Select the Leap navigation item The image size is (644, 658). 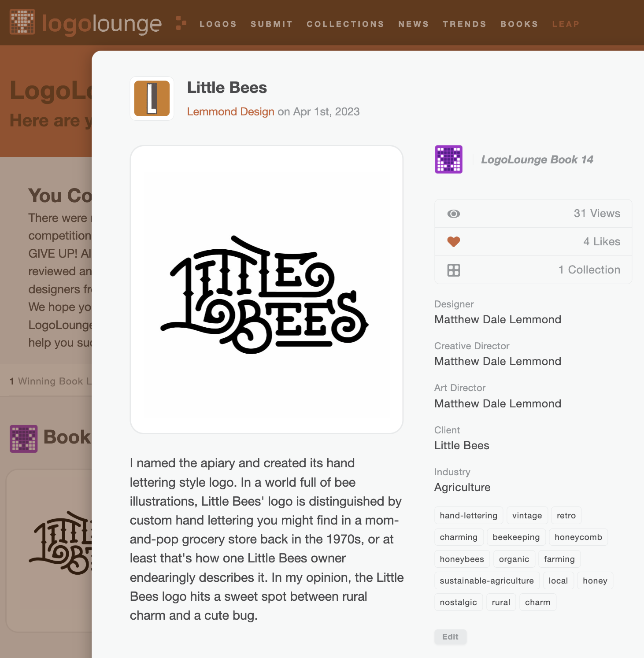pos(566,24)
